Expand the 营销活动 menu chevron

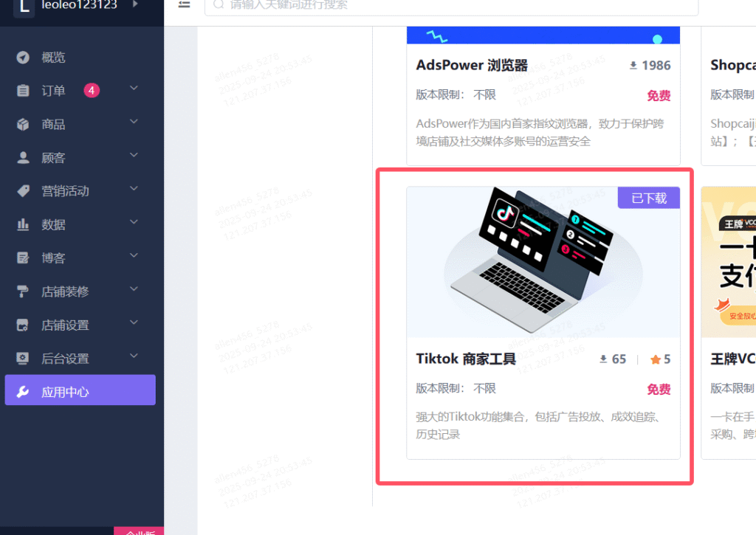(x=134, y=188)
